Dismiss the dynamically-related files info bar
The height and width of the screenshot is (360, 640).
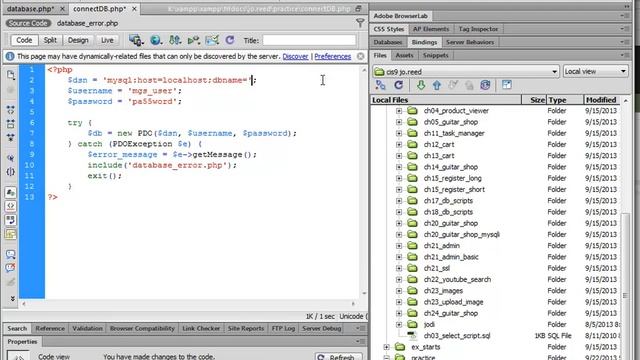(x=360, y=56)
